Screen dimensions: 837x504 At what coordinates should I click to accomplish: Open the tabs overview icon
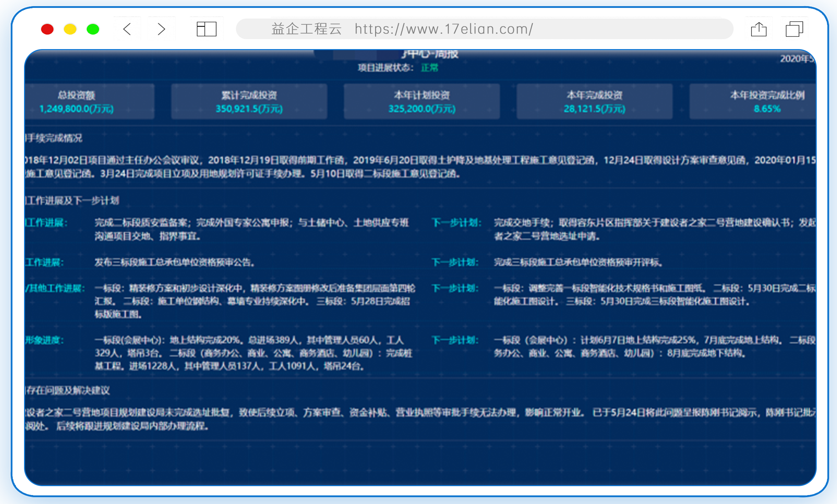[x=794, y=29]
